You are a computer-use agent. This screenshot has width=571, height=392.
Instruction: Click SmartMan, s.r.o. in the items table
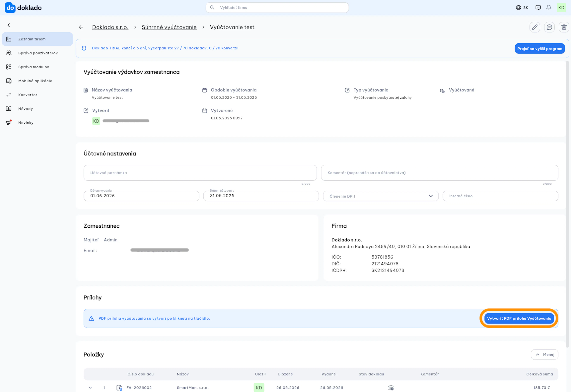[193, 388]
